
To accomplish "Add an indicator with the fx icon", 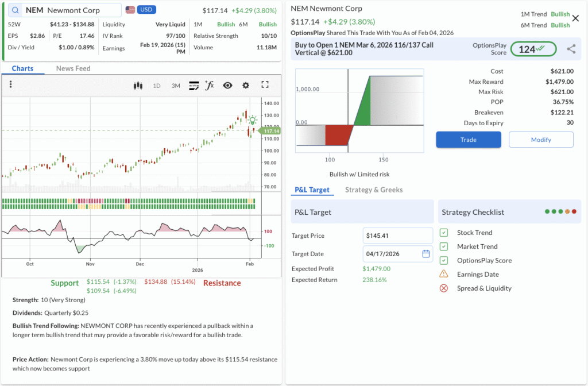I will click(x=210, y=86).
